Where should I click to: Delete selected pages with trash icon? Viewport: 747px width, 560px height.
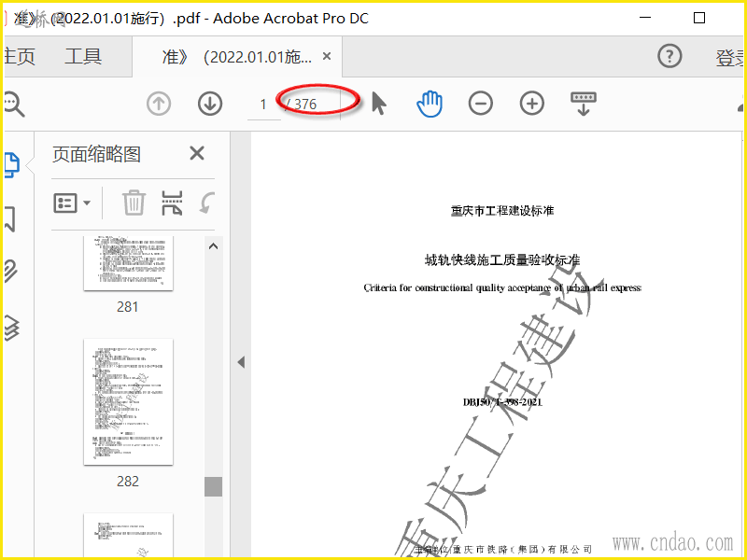coord(134,203)
